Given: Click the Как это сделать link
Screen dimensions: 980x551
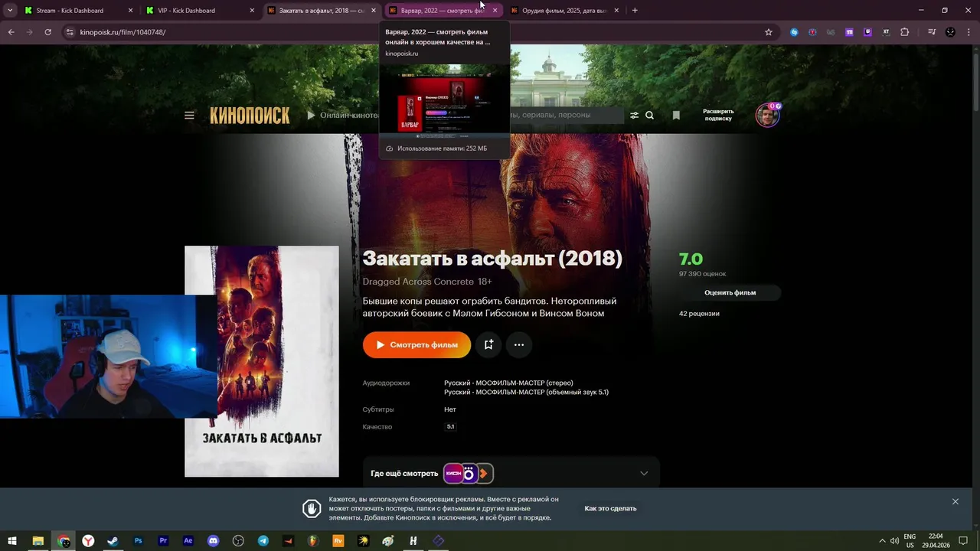Looking at the screenshot, I should (x=610, y=508).
